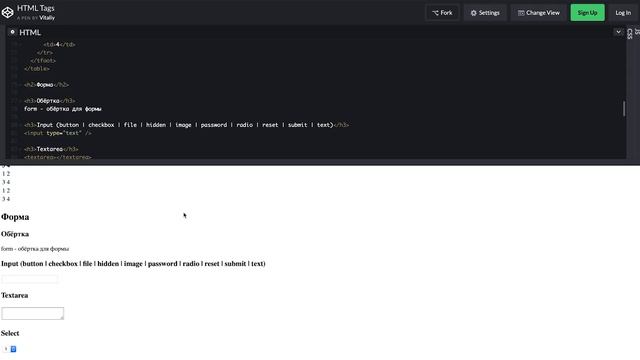Open the Select dropdown in the preview
This screenshot has height=360, width=640.
(x=10, y=349)
